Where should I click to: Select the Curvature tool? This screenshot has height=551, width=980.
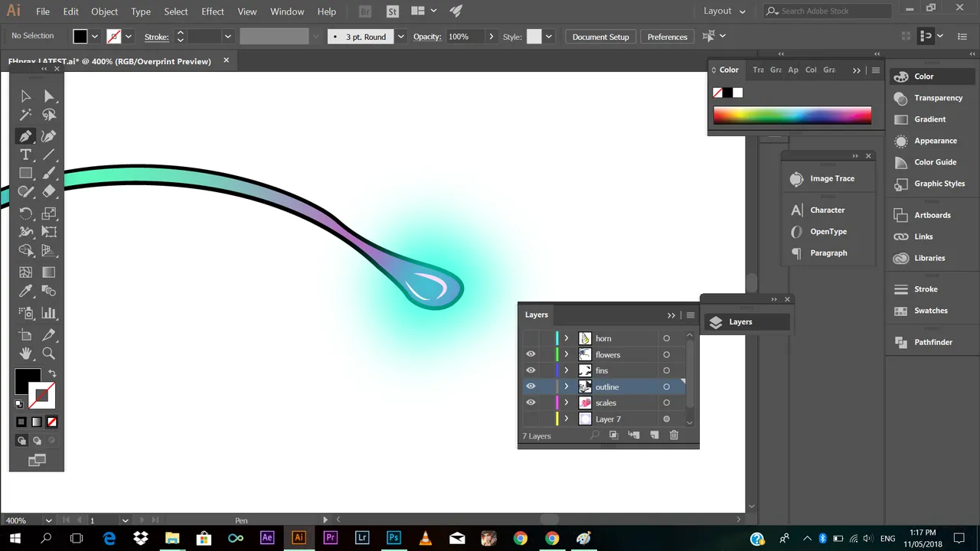pos(49,136)
